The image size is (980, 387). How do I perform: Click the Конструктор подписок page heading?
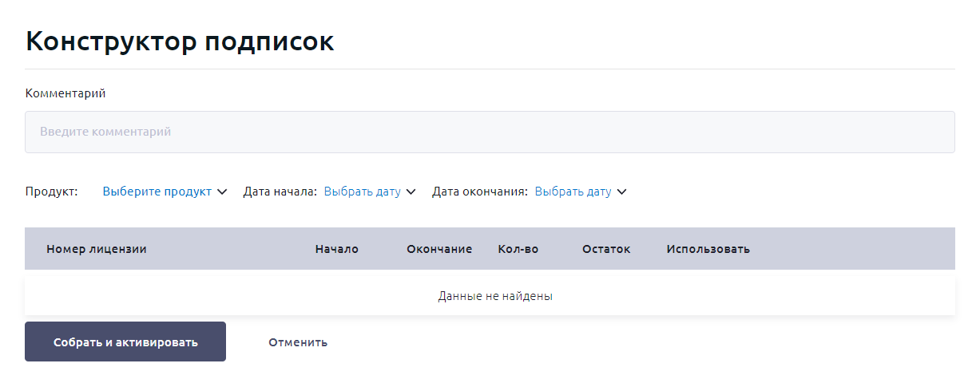click(x=180, y=41)
